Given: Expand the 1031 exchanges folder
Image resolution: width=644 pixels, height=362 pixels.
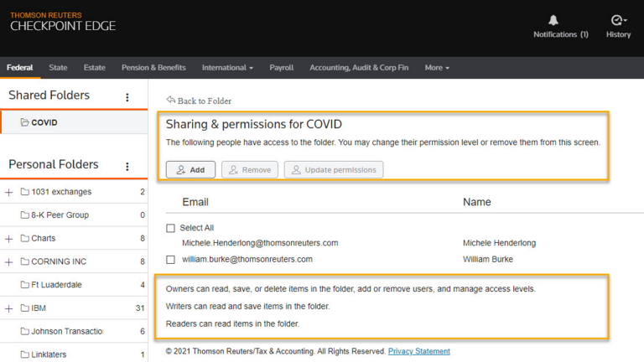Looking at the screenshot, I should pos(8,192).
